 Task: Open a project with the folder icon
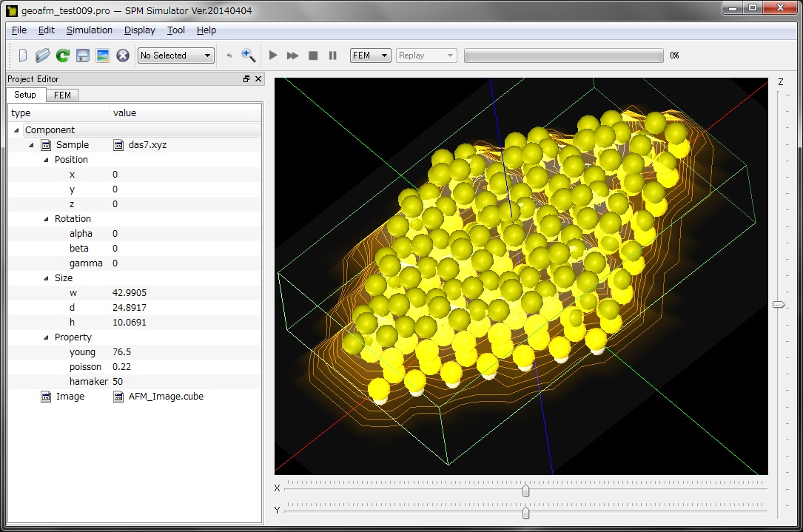[x=42, y=55]
